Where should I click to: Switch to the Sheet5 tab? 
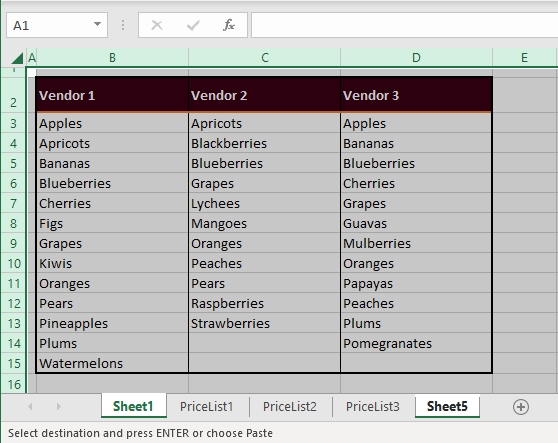(x=447, y=406)
